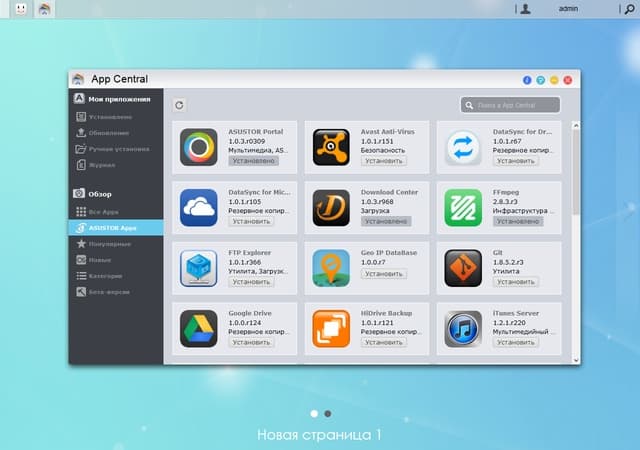This screenshot has width=640, height=450.
Task: Switch to the second desktop page dot
Action: 327,414
